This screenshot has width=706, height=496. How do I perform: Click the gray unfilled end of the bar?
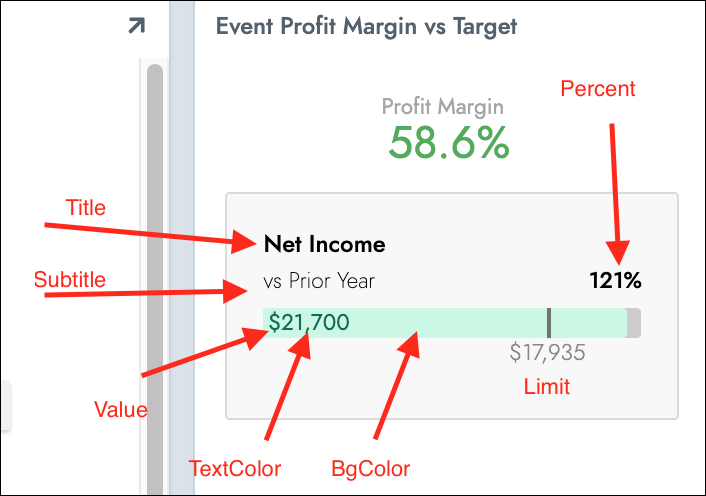click(x=633, y=322)
